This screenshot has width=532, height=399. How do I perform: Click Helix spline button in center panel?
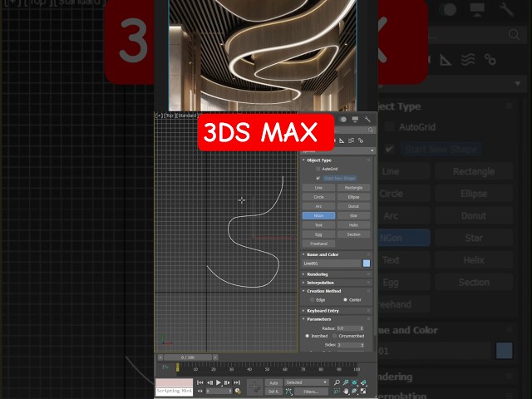(353, 225)
